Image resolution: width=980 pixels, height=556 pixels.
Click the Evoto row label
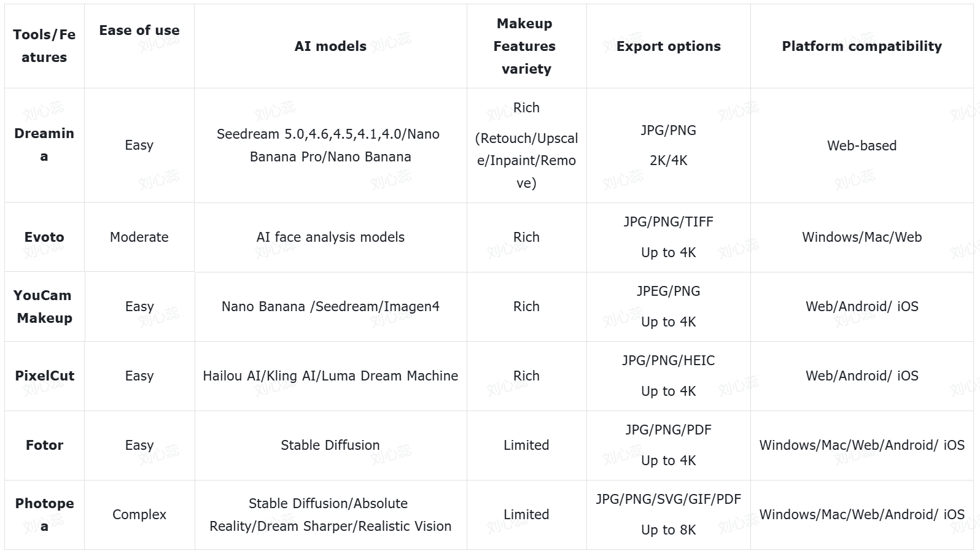44,237
